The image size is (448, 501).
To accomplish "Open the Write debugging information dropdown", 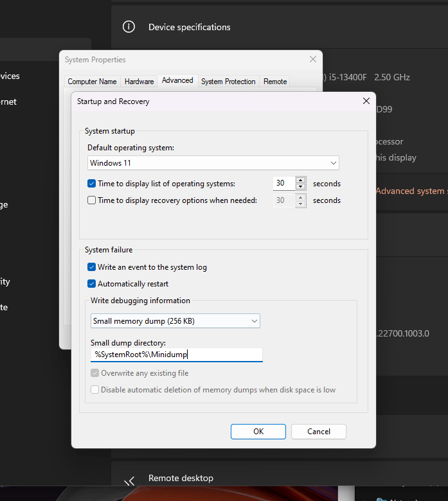I will coord(175,321).
